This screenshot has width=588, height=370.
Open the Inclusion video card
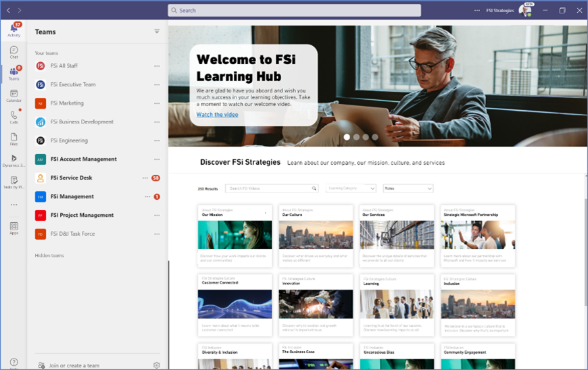click(478, 305)
